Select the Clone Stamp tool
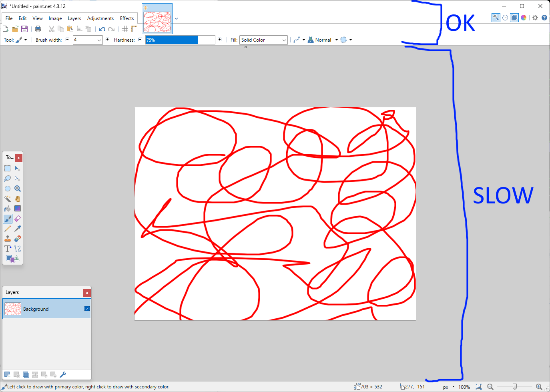This screenshot has width=550, height=392. pos(8,239)
